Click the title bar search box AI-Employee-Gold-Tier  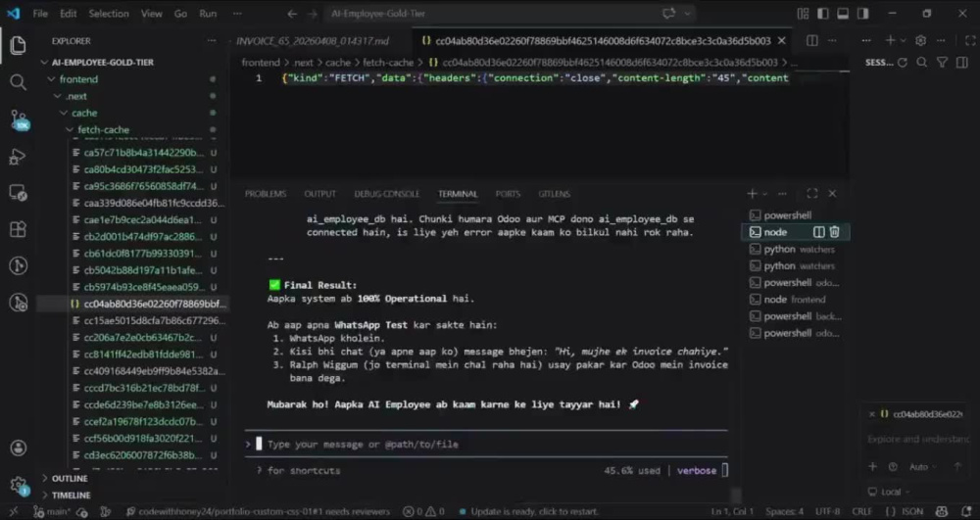pos(510,13)
